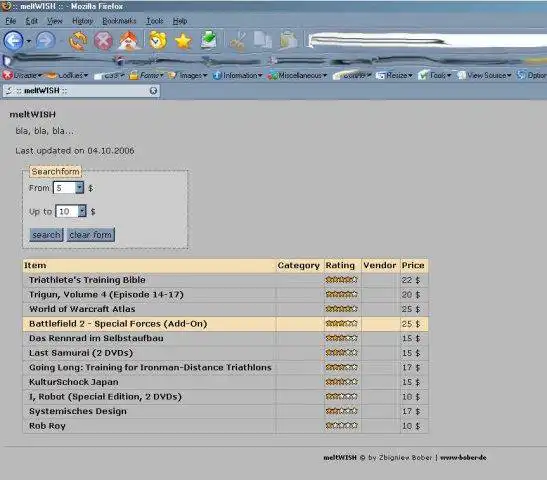Click star rating of Triathlete's Training Bible

[342, 280]
